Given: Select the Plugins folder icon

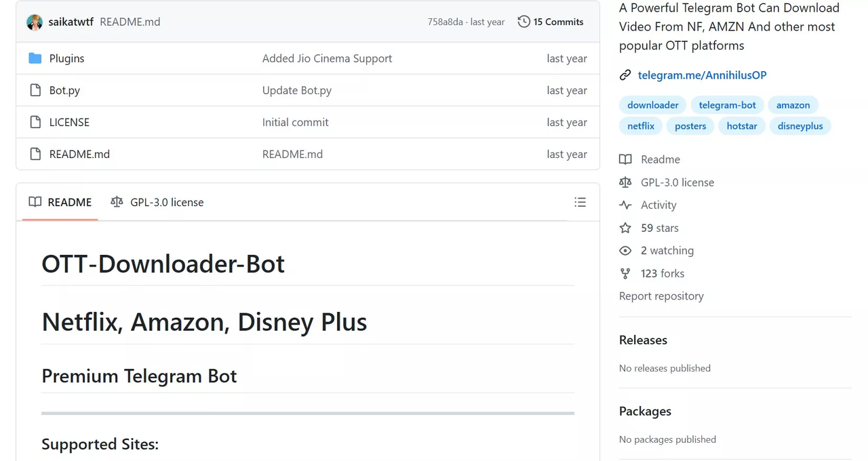Looking at the screenshot, I should [35, 58].
